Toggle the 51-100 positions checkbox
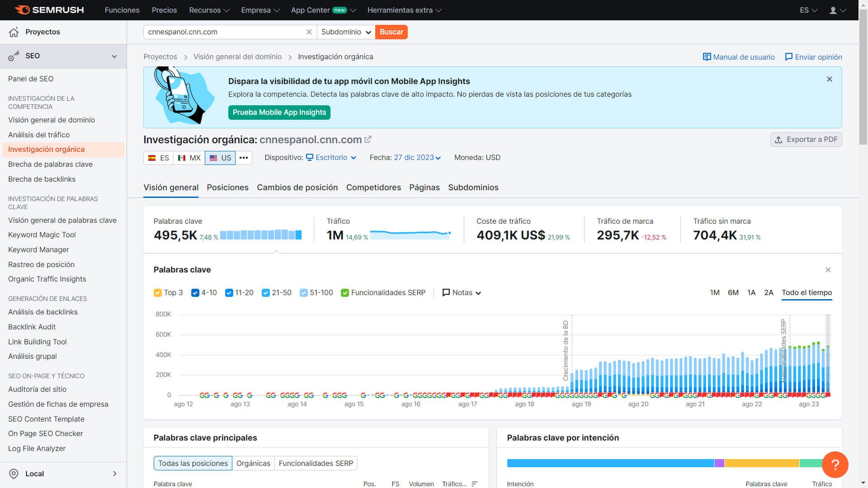Image resolution: width=868 pixels, height=488 pixels. [304, 293]
